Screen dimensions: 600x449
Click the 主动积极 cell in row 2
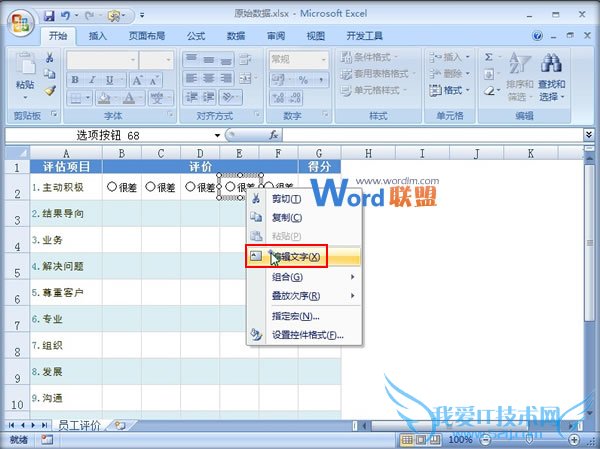[x=66, y=187]
